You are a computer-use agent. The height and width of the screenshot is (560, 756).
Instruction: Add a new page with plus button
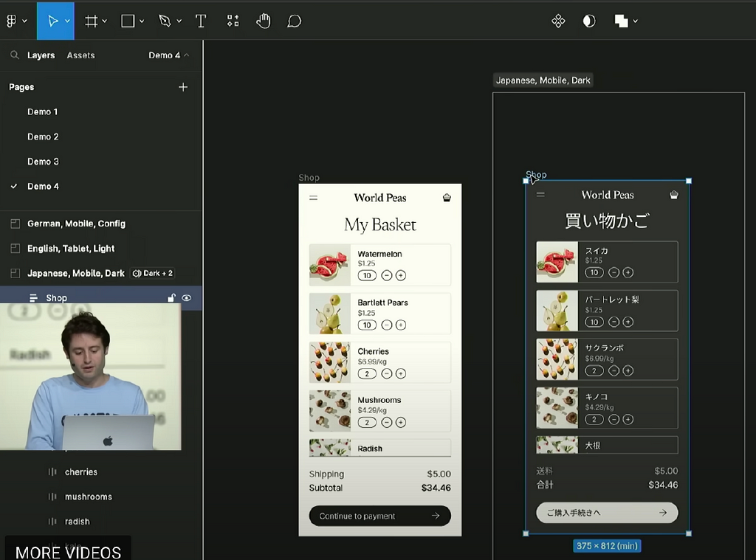coord(183,87)
